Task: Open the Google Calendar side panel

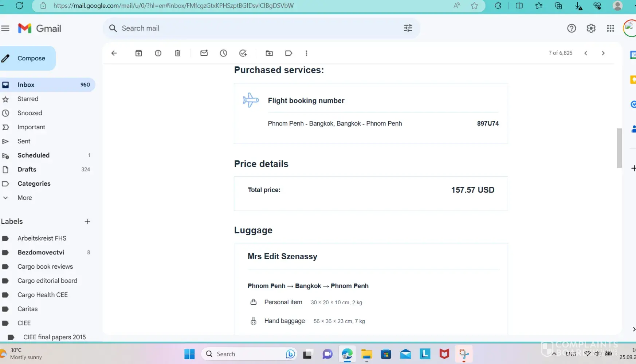Action: click(x=633, y=55)
